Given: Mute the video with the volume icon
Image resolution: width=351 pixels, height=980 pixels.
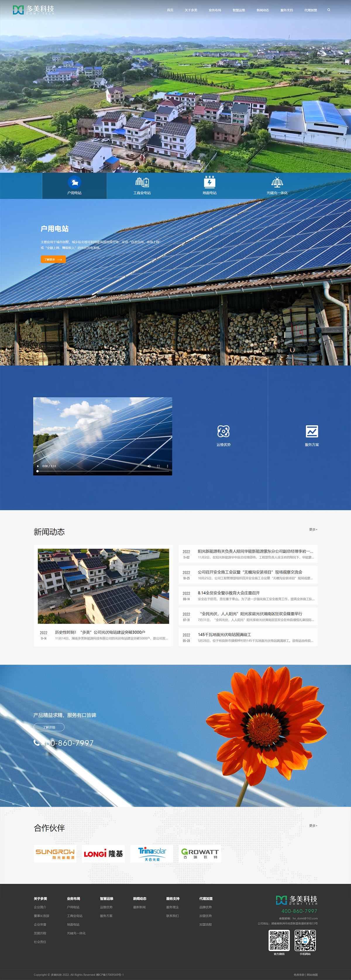Looking at the screenshot, I should coord(149,466).
